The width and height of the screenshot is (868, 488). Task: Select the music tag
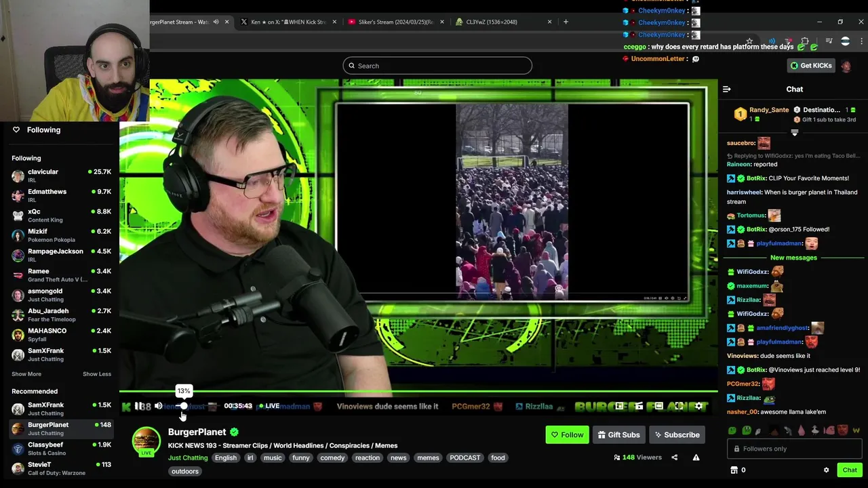pos(273,457)
